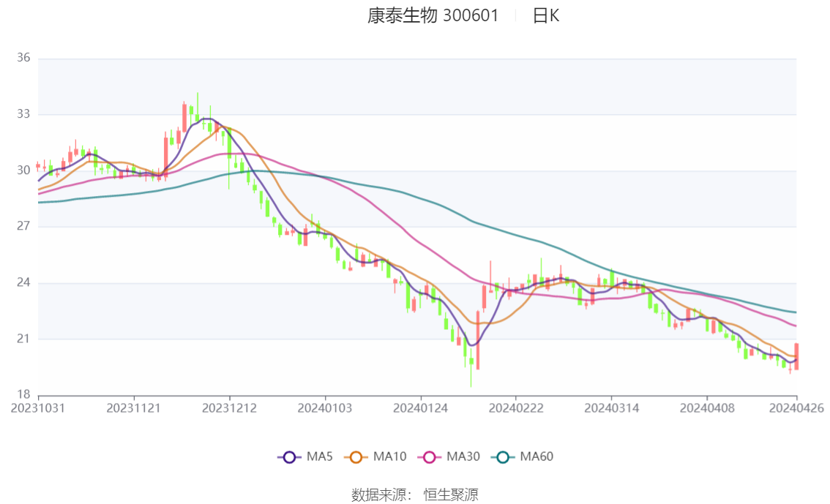Click the last red candlestick at 20240426
Image resolution: width=830 pixels, height=504 pixels.
tap(796, 356)
